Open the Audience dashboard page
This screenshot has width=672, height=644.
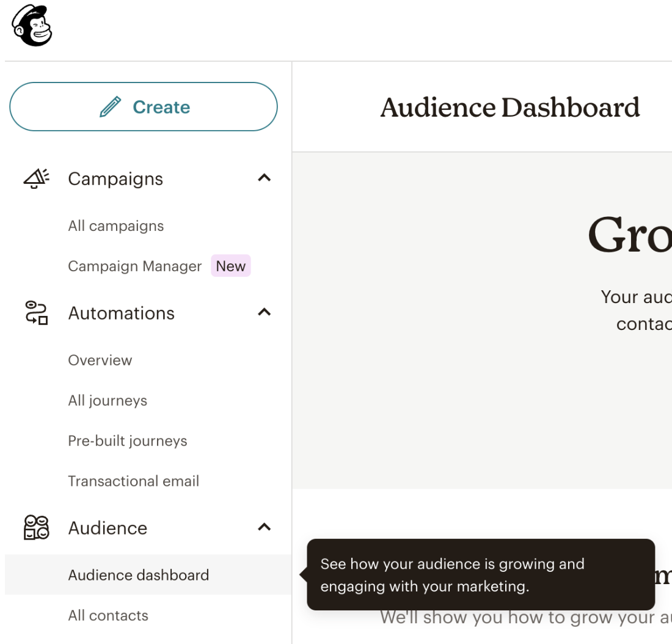[139, 575]
